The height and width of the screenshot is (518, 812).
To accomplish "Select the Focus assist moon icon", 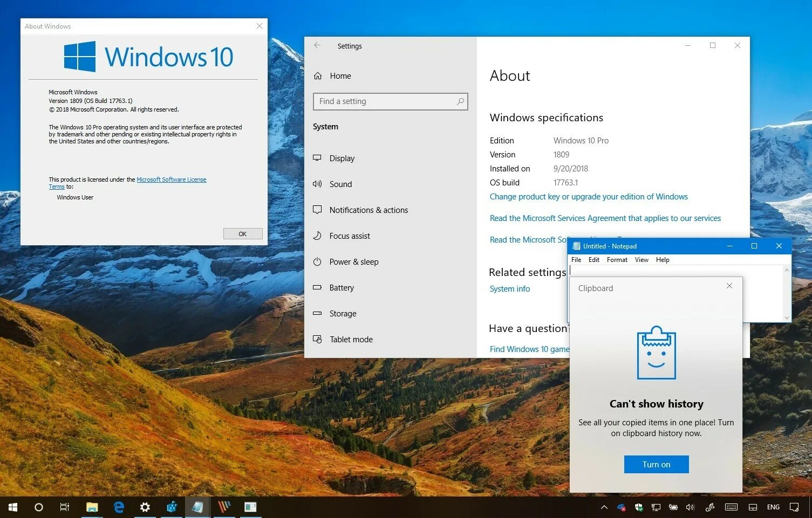I will tap(318, 236).
